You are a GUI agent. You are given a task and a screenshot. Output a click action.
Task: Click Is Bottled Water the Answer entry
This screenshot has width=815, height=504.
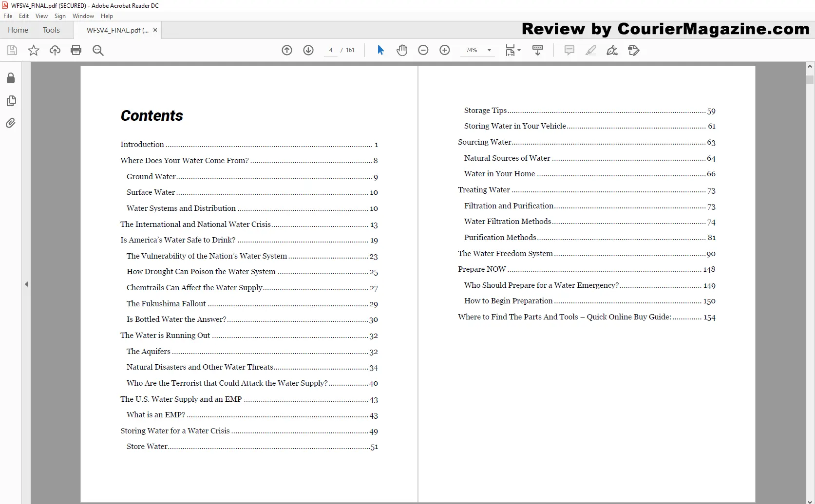(252, 319)
